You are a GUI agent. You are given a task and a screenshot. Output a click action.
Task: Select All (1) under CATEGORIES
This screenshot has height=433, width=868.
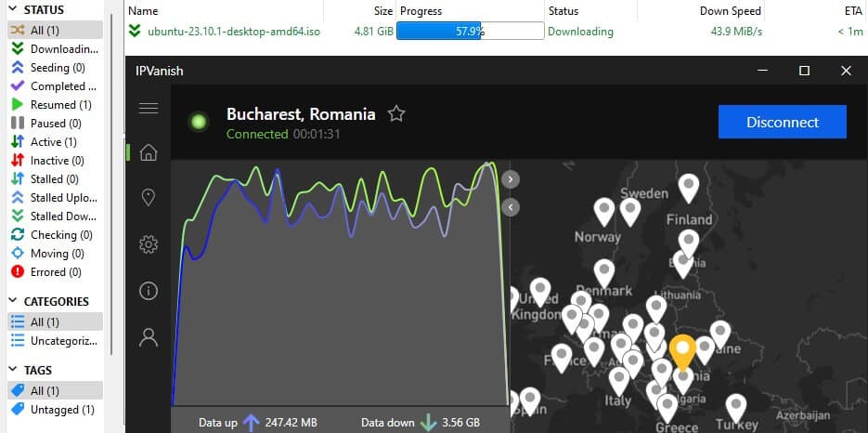(55, 321)
